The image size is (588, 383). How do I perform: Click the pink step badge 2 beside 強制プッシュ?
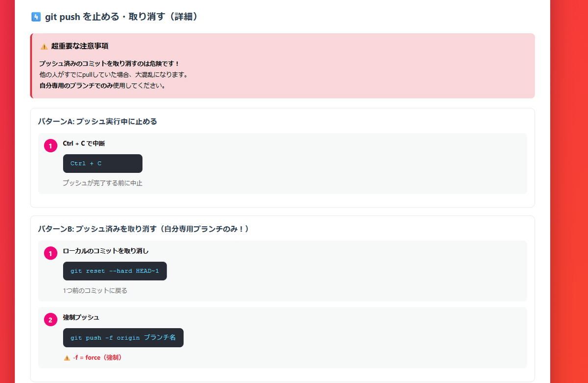(x=50, y=319)
